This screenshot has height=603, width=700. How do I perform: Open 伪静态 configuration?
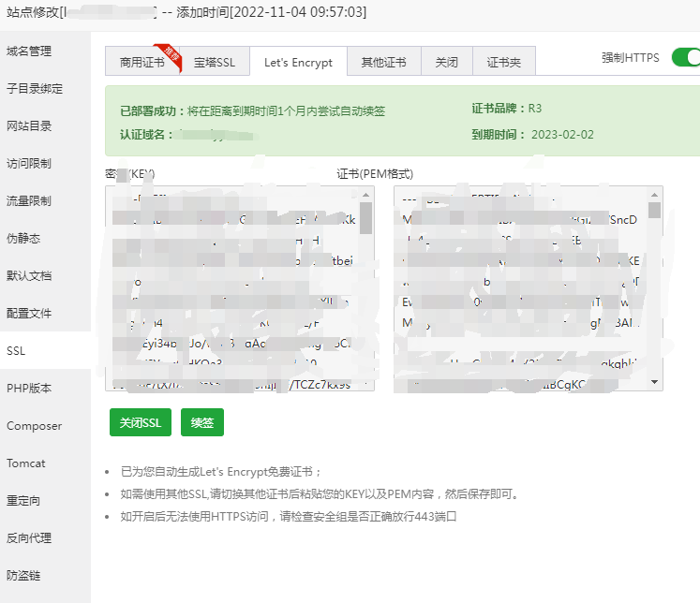coord(23,239)
